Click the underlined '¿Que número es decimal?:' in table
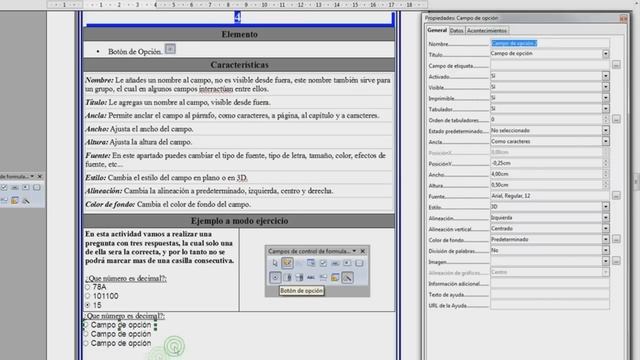The width and height of the screenshot is (640, 360). pyautogui.click(x=126, y=278)
